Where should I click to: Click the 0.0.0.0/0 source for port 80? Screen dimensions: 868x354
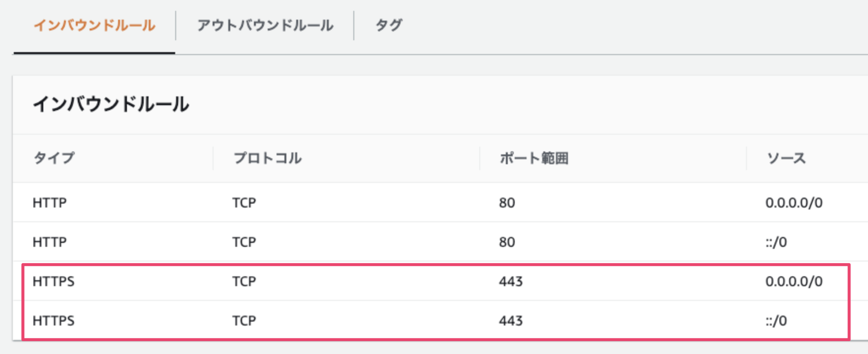pyautogui.click(x=794, y=203)
